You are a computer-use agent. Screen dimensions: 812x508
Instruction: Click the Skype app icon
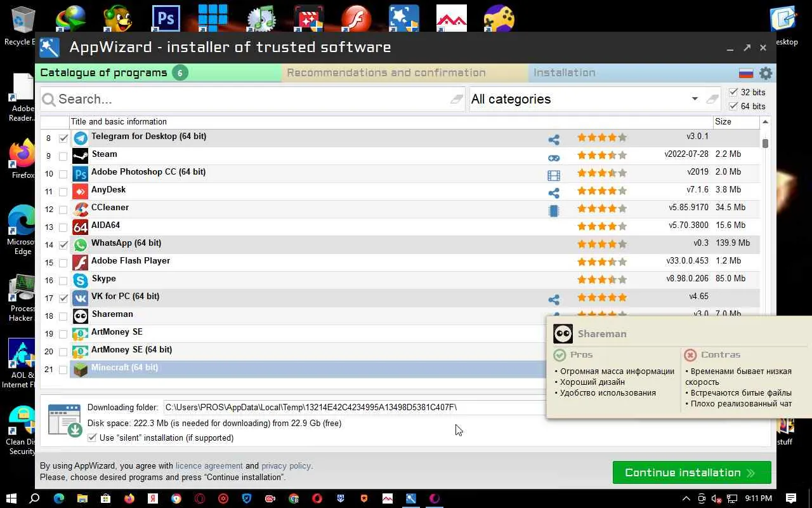click(x=80, y=280)
